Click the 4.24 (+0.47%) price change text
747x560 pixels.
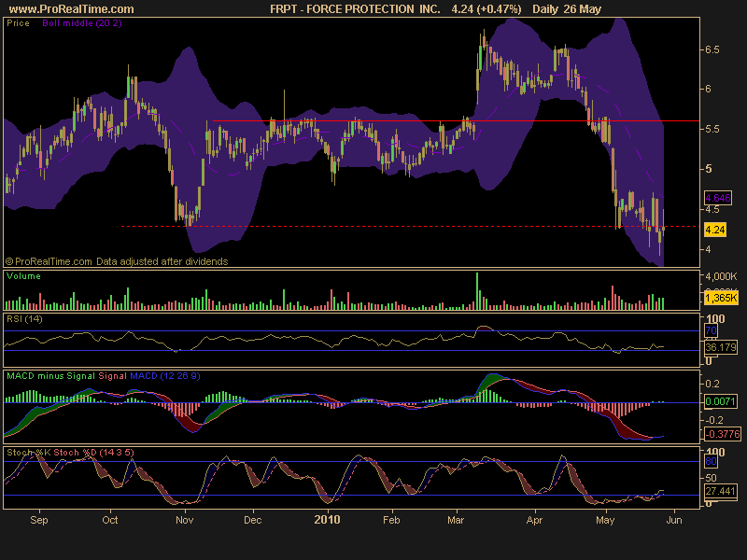[486, 9]
